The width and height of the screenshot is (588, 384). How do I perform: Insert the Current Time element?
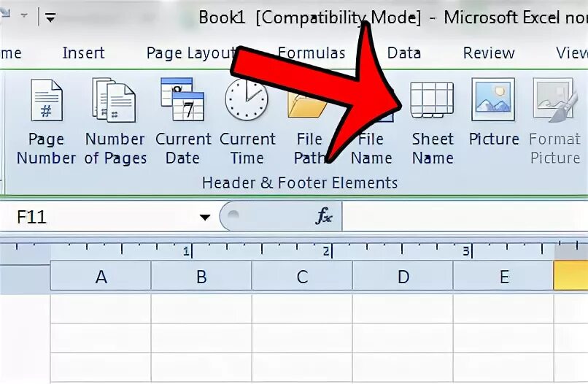click(x=247, y=122)
